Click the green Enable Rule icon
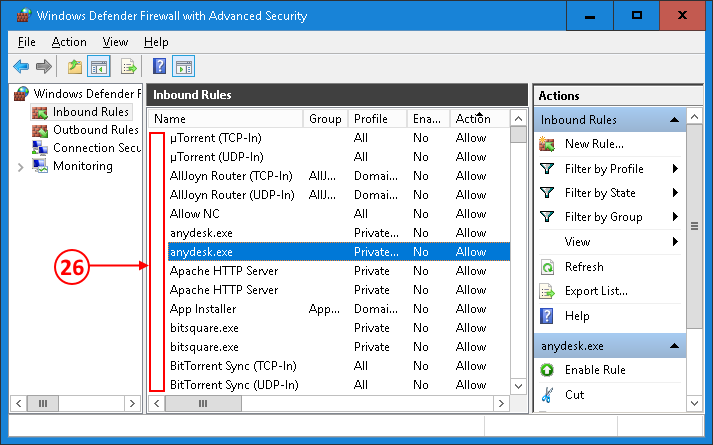 click(547, 370)
